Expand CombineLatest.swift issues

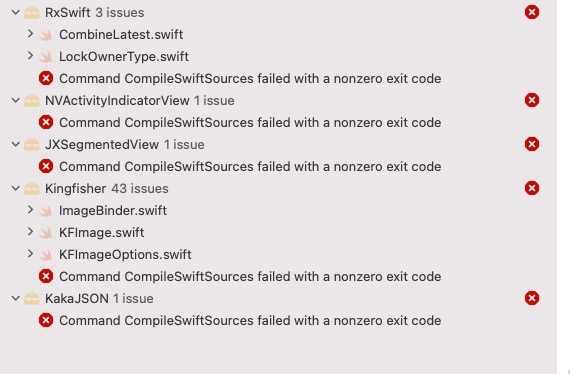point(31,34)
